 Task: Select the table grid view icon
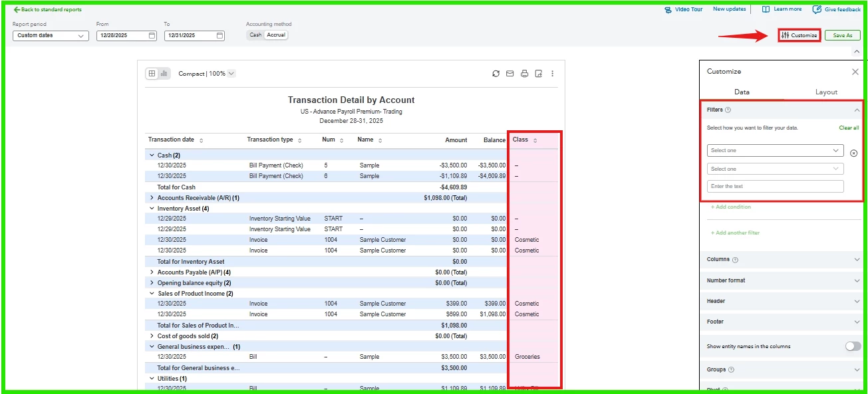coord(152,74)
